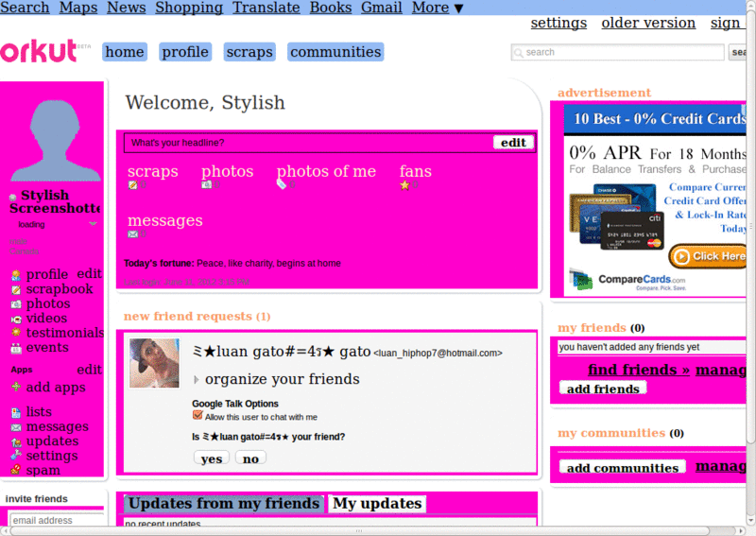Decline friend request with no button
756x536 pixels.
[250, 458]
